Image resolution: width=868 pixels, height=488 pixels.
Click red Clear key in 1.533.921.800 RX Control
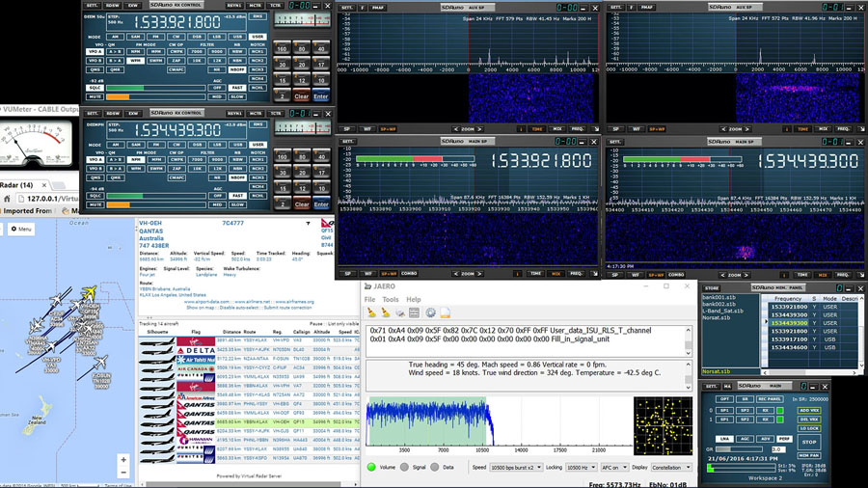pos(301,96)
